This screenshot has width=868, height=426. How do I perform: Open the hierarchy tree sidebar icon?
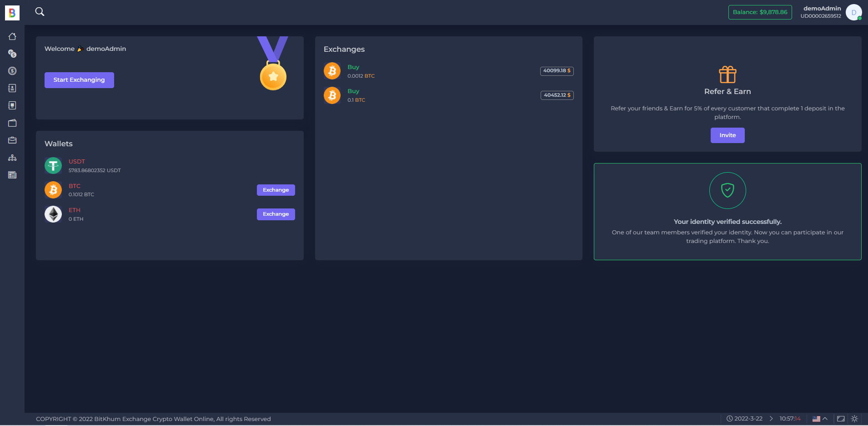pos(12,158)
